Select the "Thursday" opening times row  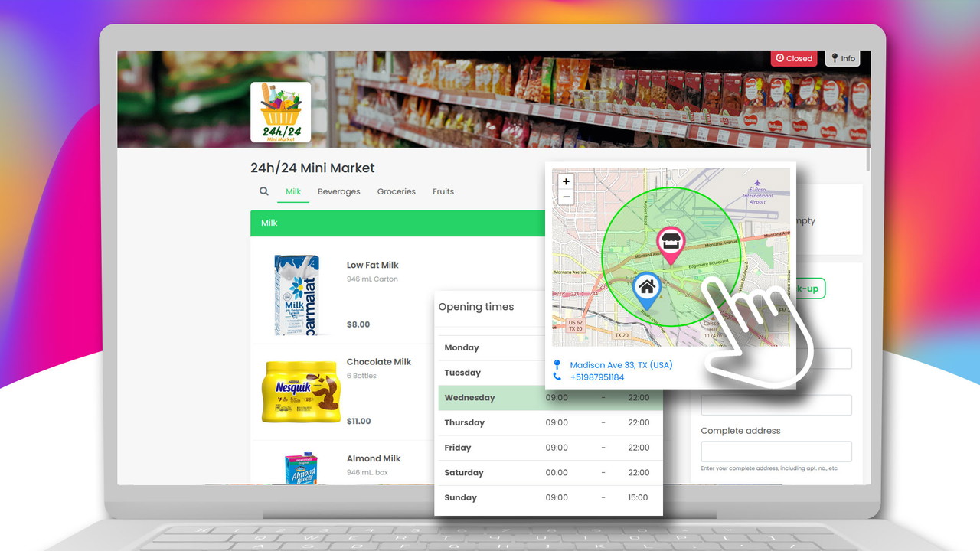550,422
